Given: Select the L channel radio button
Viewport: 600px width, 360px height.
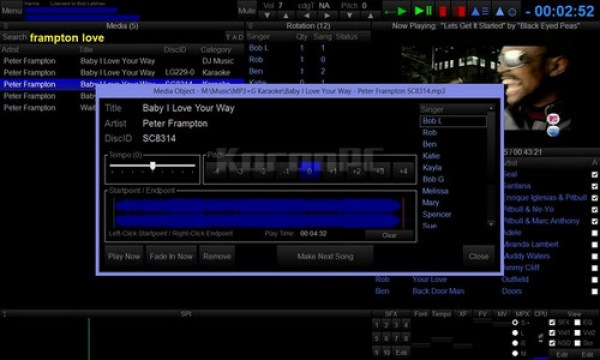Looking at the screenshot, I should click(515, 333).
